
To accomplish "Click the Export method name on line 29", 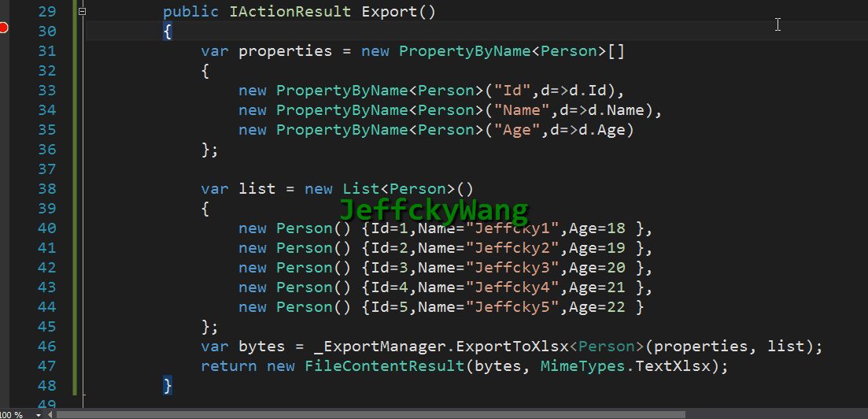I will coord(390,12).
